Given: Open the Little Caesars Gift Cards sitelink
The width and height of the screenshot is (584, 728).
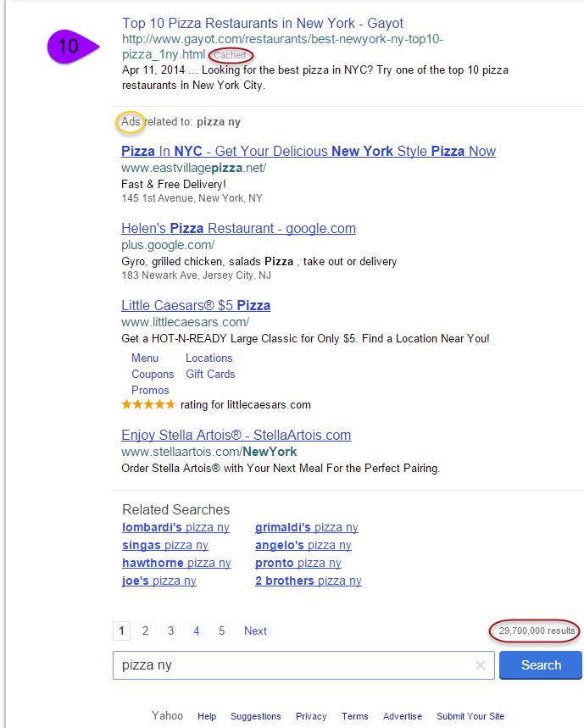Looking at the screenshot, I should (x=210, y=374).
